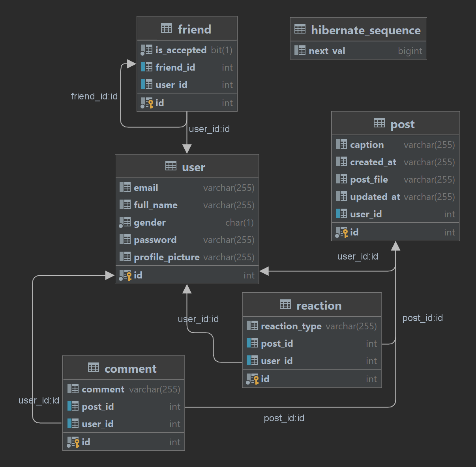Click the column icon beside reaction_type
Screen dimensions: 476x467
(x=252, y=326)
